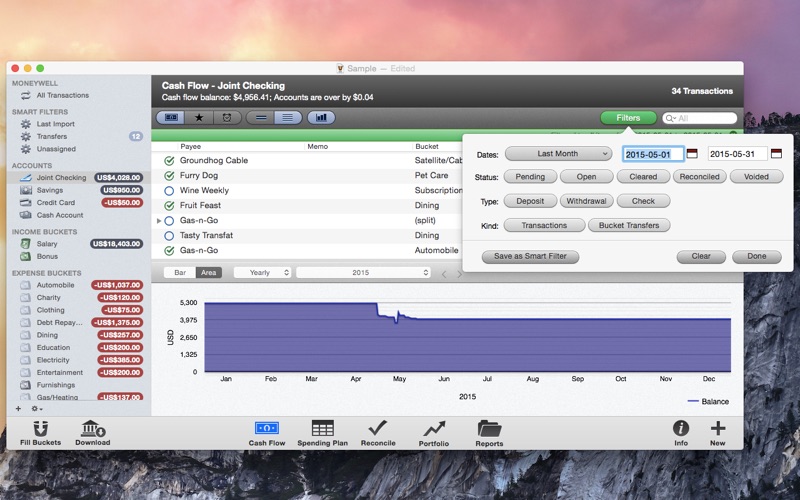The width and height of the screenshot is (800, 500).
Task: Open the Last Month dates dropdown
Action: pos(558,154)
